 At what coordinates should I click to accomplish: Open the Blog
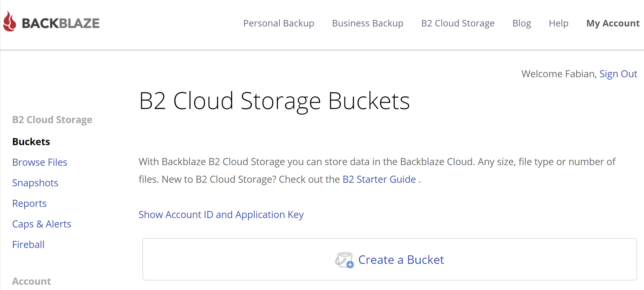coord(521,23)
